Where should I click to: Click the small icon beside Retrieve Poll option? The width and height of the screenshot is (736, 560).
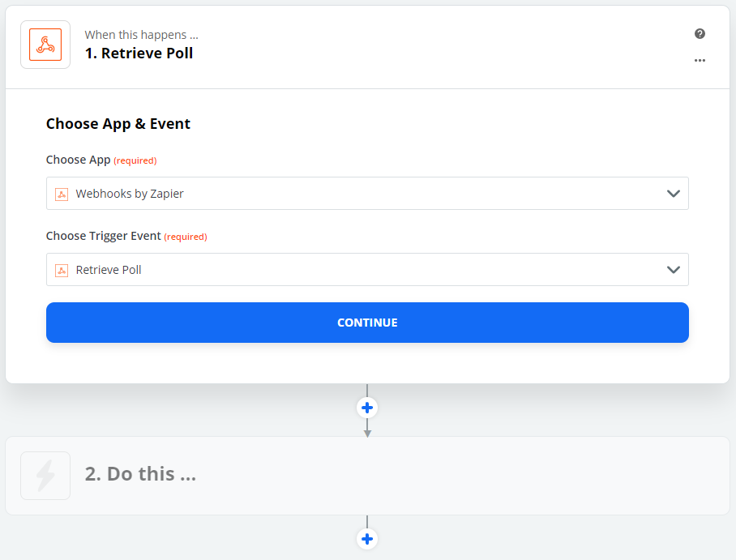click(62, 270)
